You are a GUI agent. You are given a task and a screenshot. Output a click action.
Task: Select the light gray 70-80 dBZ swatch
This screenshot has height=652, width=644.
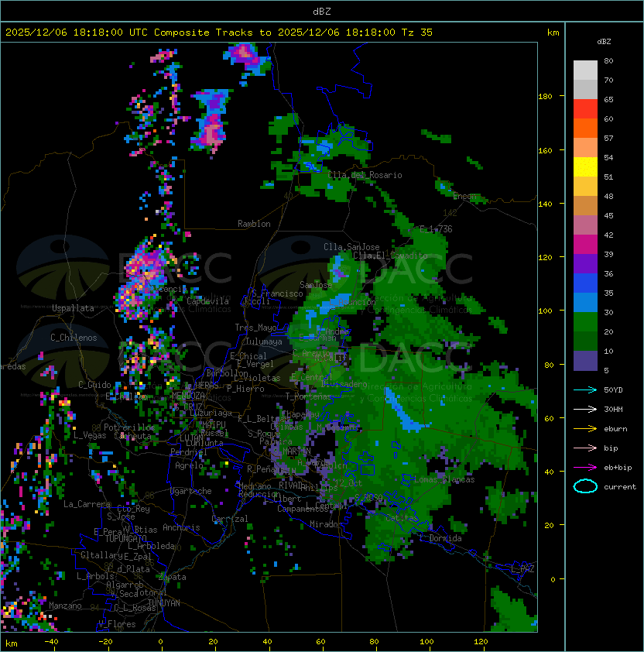[585, 70]
